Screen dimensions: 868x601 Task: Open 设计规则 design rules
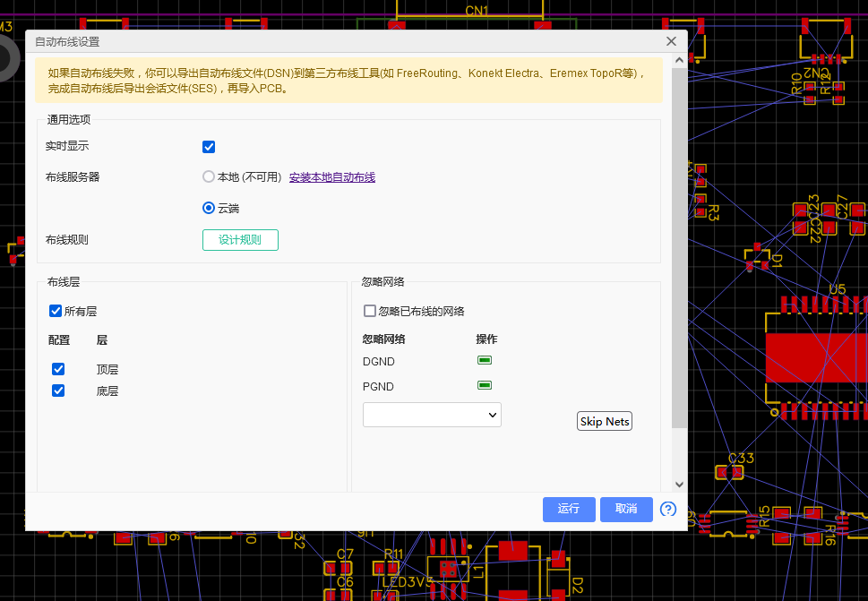click(x=240, y=240)
